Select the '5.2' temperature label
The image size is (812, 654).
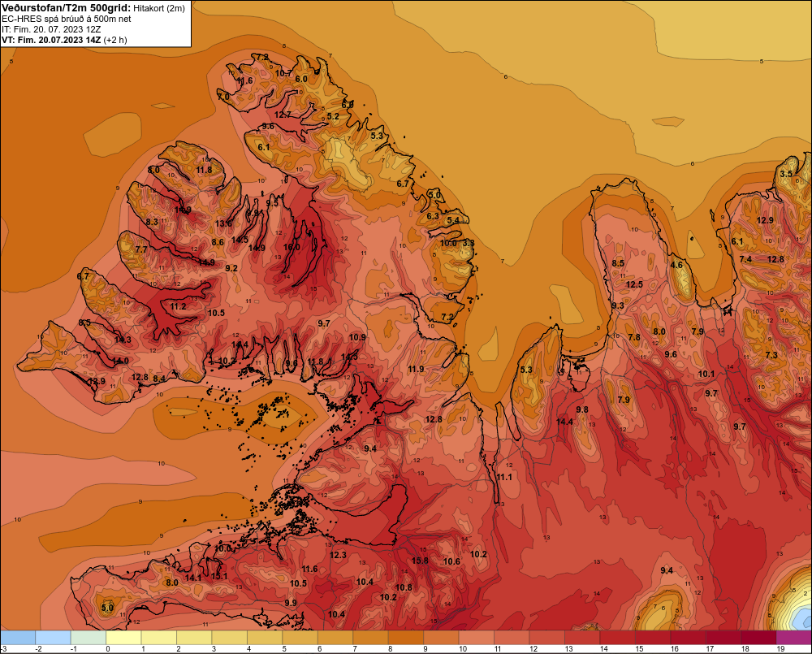point(333,116)
